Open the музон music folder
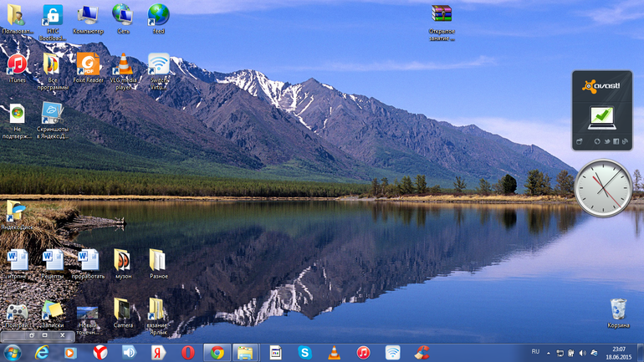The width and height of the screenshot is (644, 362). [123, 261]
